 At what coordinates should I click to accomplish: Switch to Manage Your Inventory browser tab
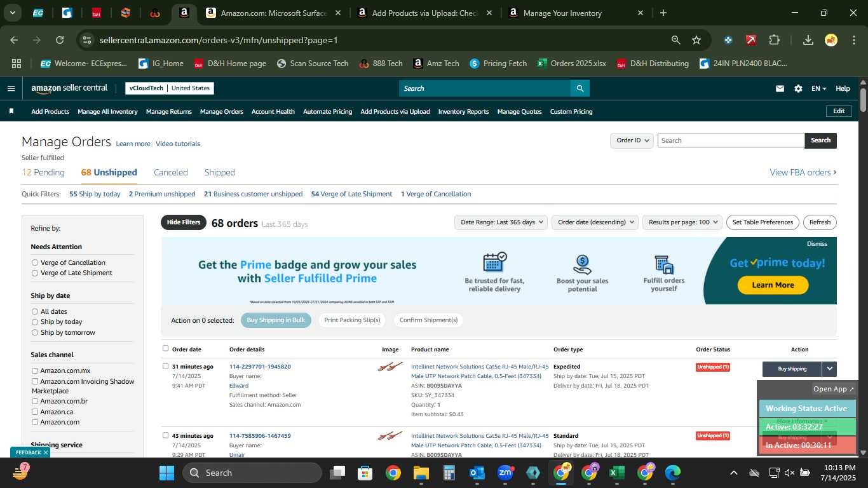tap(575, 13)
